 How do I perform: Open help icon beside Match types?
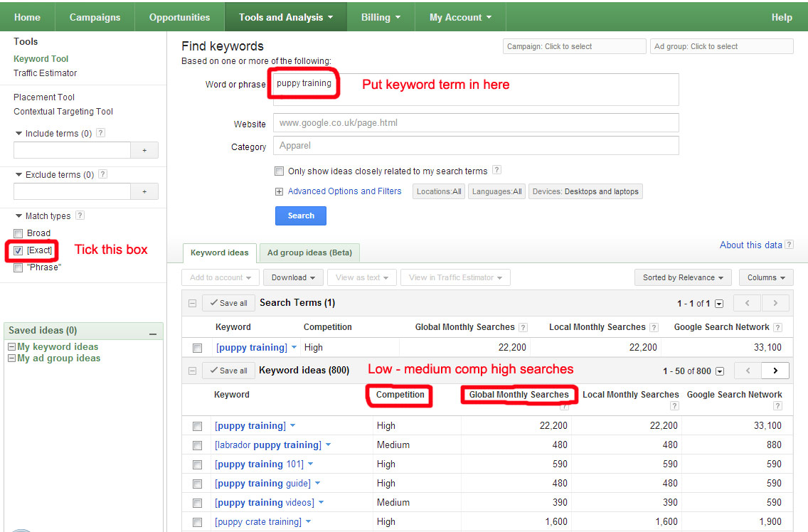pos(80,216)
